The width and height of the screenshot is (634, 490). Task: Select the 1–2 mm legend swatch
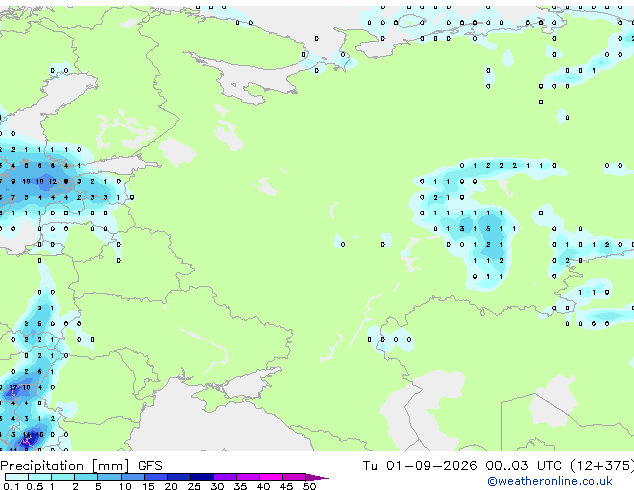pyautogui.click(x=63, y=477)
